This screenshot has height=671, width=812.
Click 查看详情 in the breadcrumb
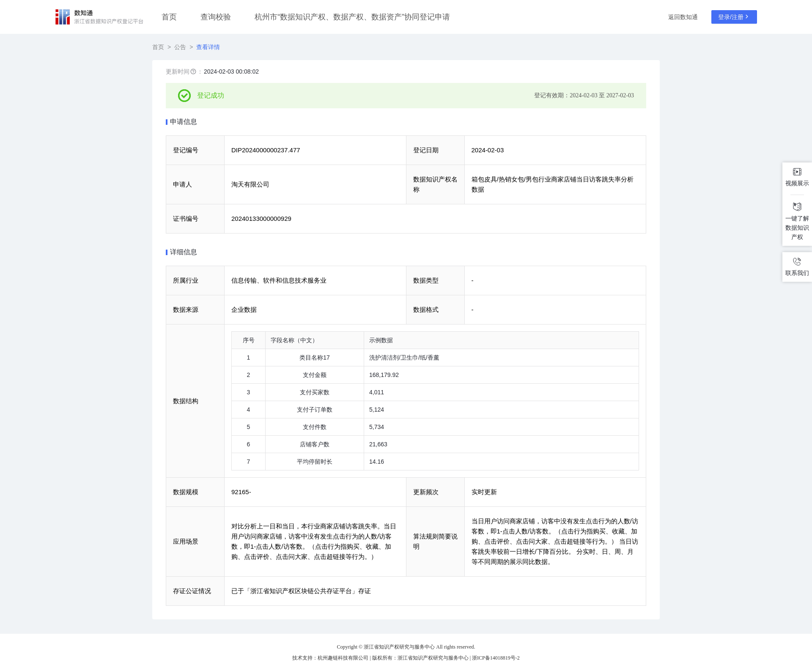point(208,47)
